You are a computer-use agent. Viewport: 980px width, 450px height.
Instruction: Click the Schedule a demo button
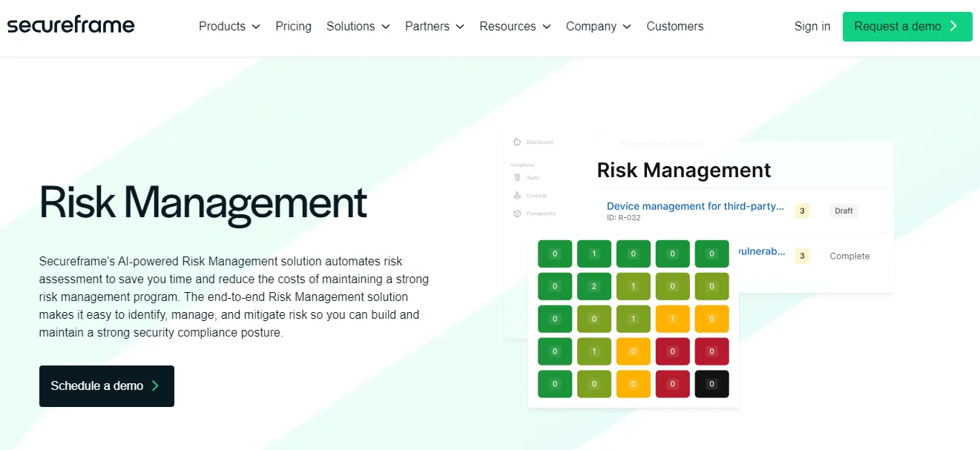click(x=107, y=386)
